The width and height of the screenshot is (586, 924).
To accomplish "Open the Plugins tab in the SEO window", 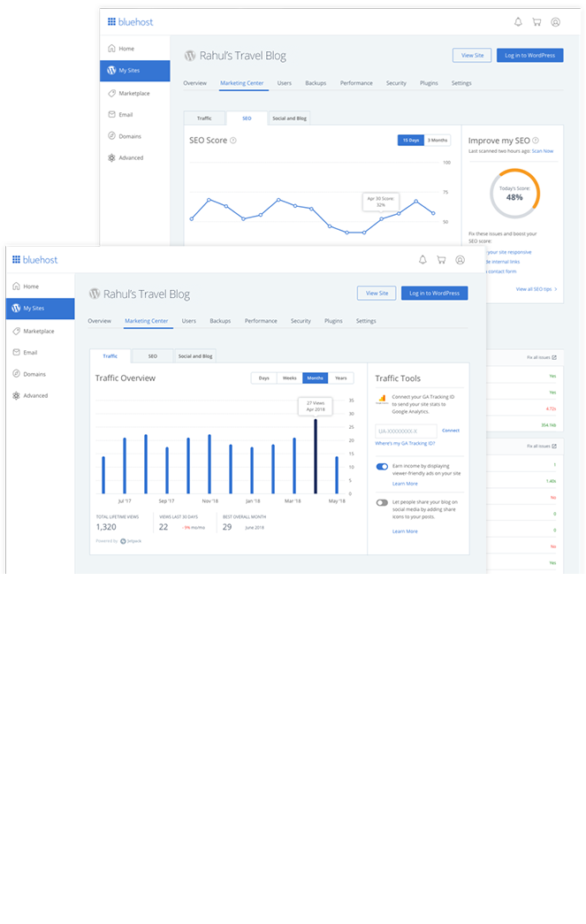I will tap(429, 83).
